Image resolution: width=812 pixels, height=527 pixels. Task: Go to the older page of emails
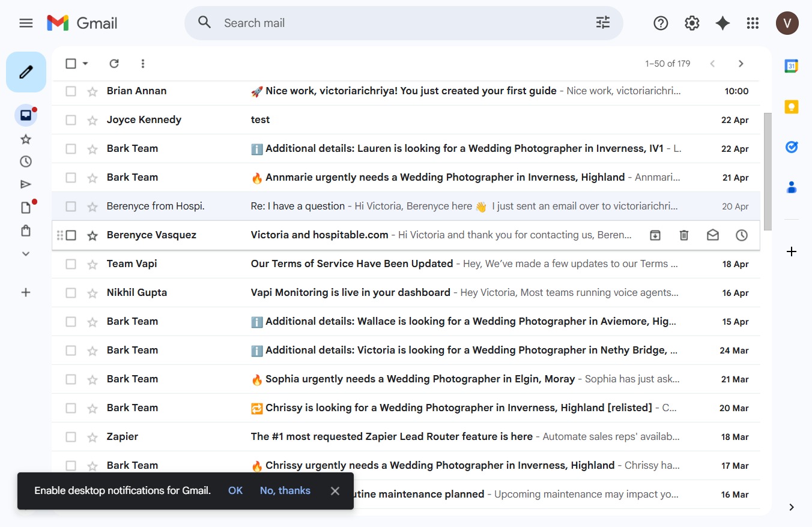click(x=741, y=64)
